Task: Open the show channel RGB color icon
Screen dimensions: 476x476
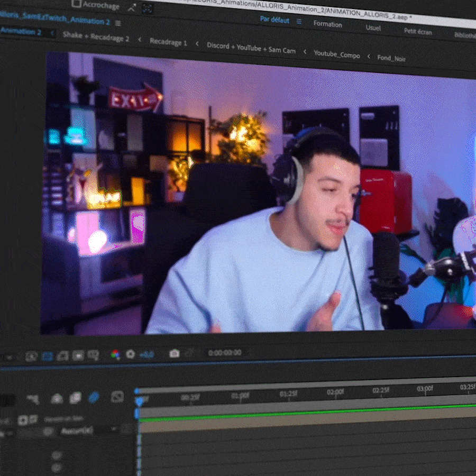Action: [x=115, y=354]
